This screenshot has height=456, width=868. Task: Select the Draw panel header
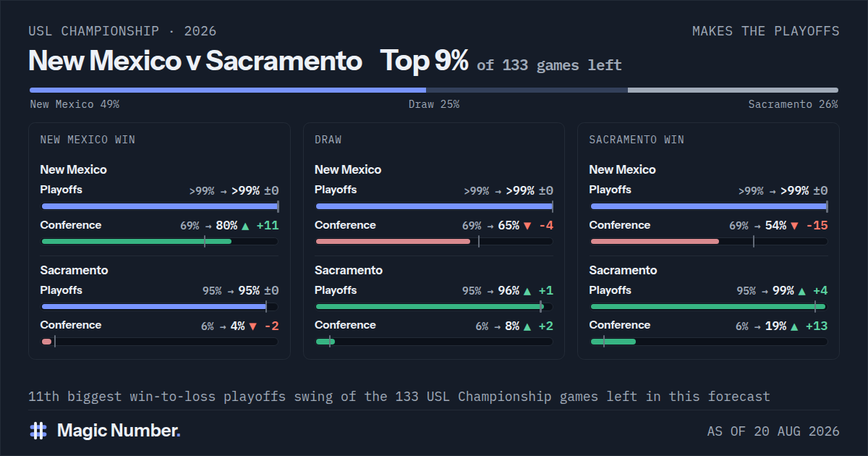[328, 140]
